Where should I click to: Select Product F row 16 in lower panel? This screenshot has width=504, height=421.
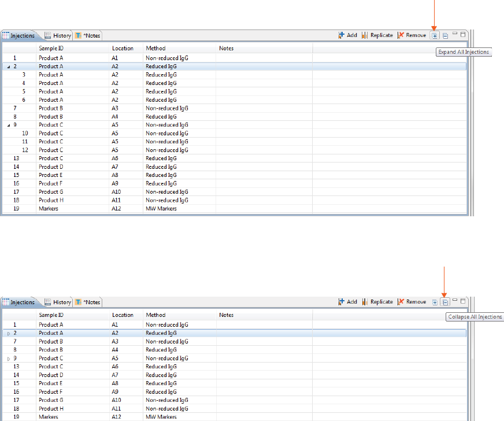pyautogui.click(x=235, y=392)
